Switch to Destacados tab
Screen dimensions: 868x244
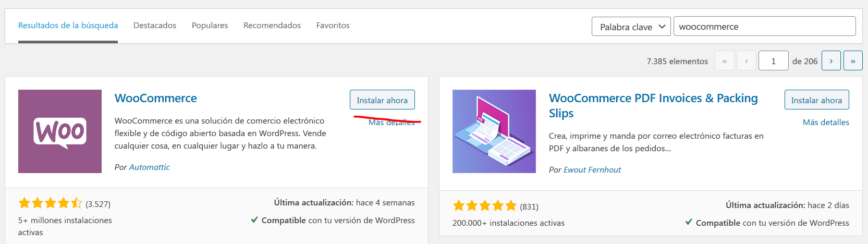(x=155, y=25)
